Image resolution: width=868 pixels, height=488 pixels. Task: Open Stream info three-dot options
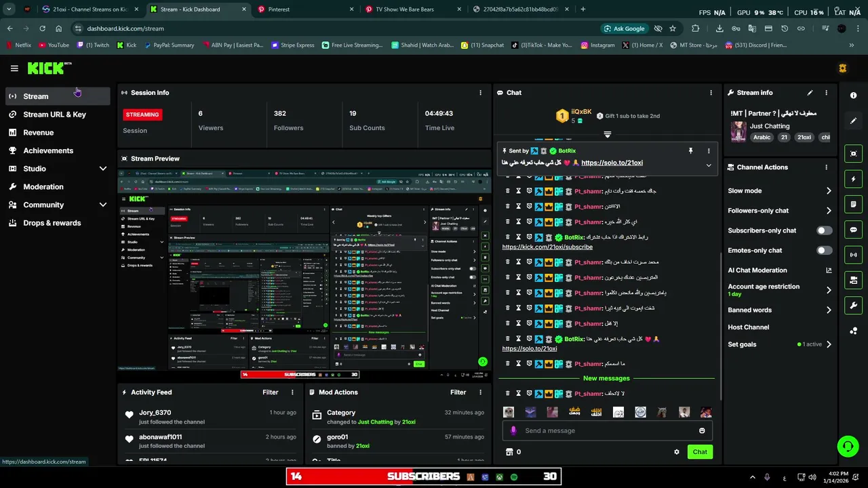click(x=826, y=93)
